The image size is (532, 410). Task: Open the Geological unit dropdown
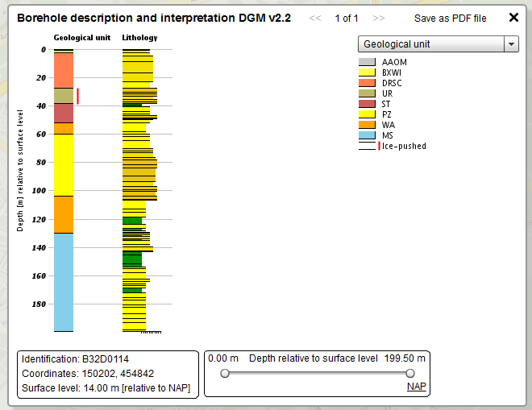[x=430, y=44]
